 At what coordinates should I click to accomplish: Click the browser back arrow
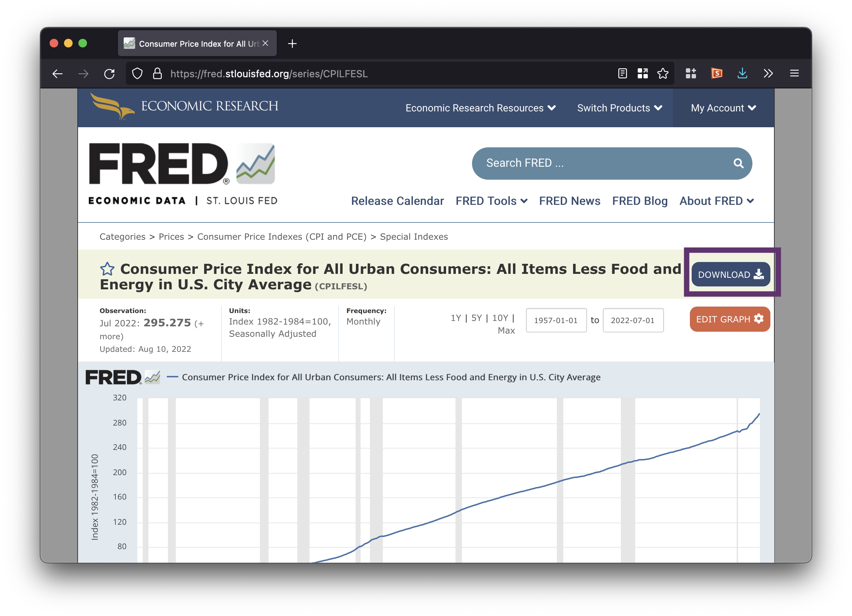pyautogui.click(x=58, y=74)
